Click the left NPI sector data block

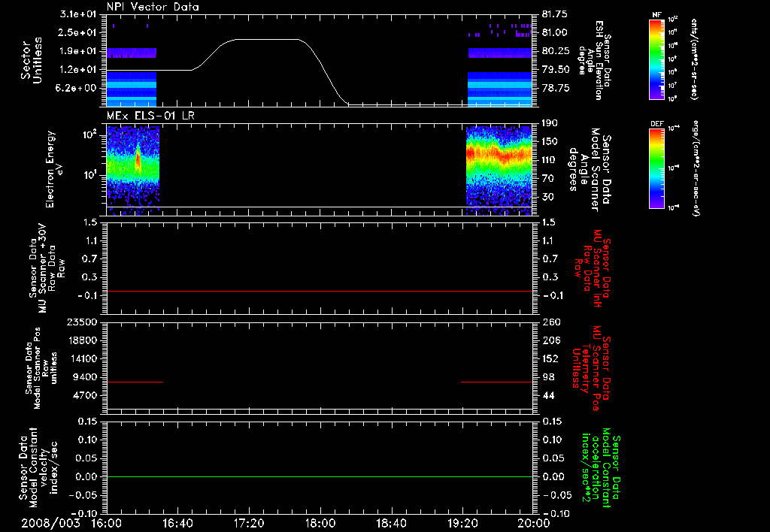point(132,77)
